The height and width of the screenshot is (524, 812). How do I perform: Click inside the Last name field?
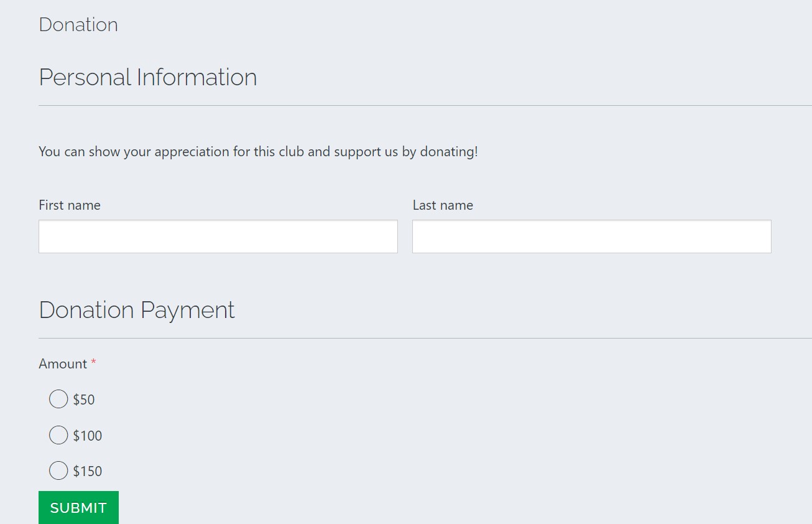592,236
